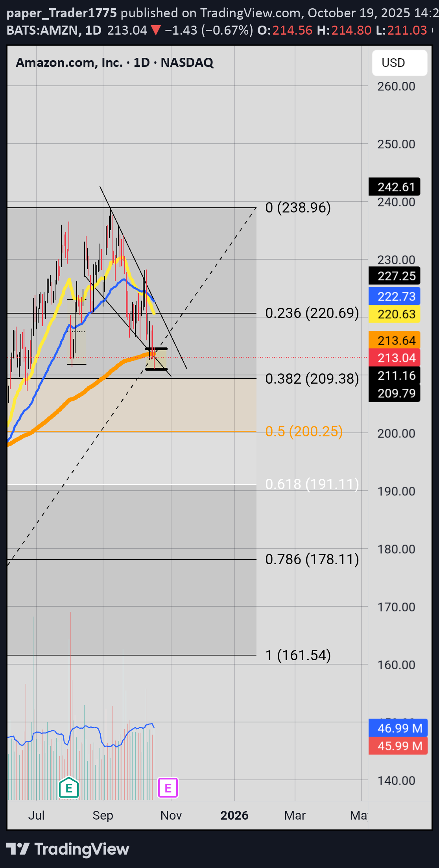The height and width of the screenshot is (868, 439).
Task: Click the 211.16 price tag
Action: click(395, 375)
